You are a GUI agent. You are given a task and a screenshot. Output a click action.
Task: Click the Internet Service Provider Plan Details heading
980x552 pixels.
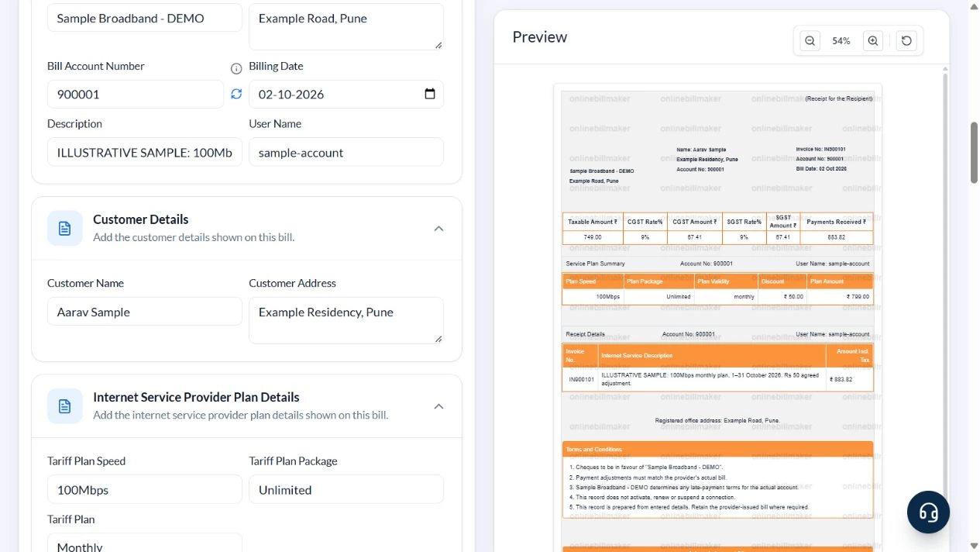pos(196,397)
